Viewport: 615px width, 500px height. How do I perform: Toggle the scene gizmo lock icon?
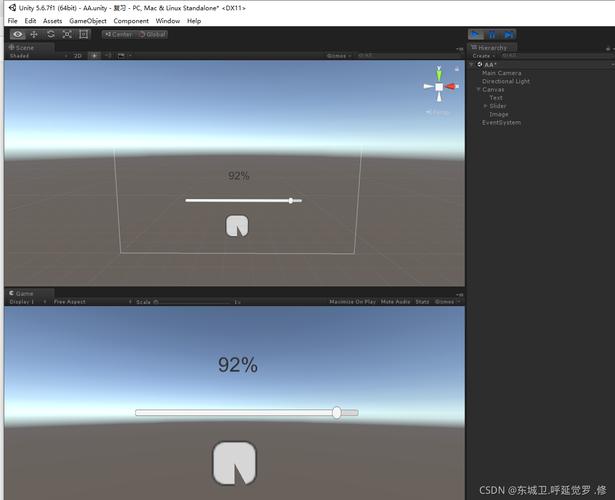pos(457,69)
